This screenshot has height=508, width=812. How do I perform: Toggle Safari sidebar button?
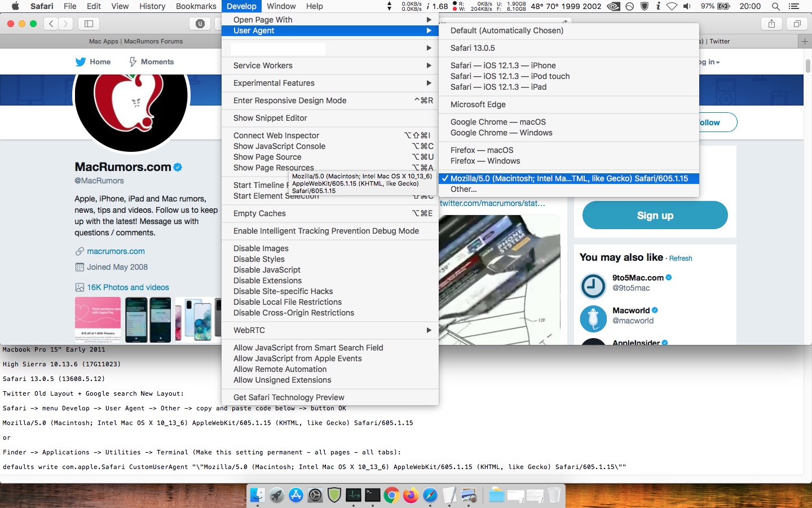coord(89,24)
